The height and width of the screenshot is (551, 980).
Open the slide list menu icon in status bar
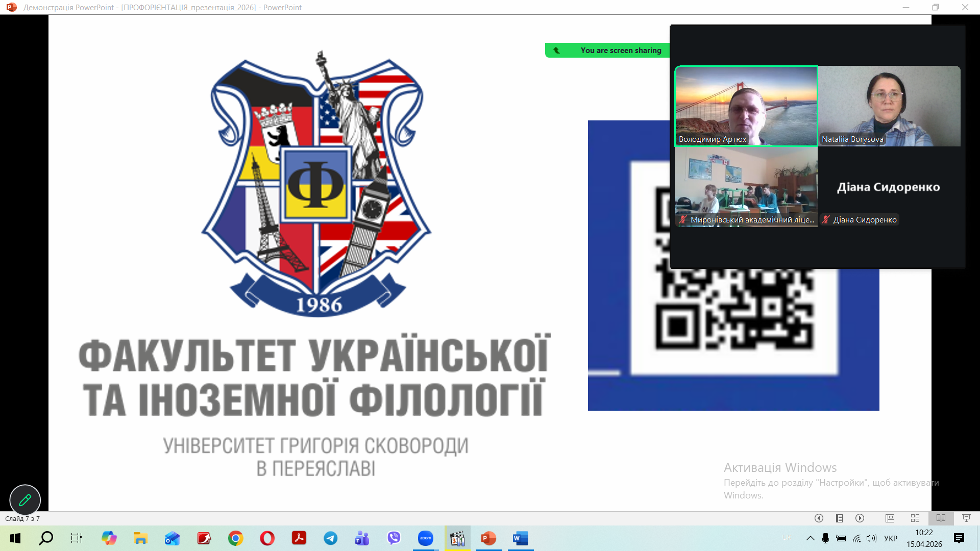[x=839, y=518]
